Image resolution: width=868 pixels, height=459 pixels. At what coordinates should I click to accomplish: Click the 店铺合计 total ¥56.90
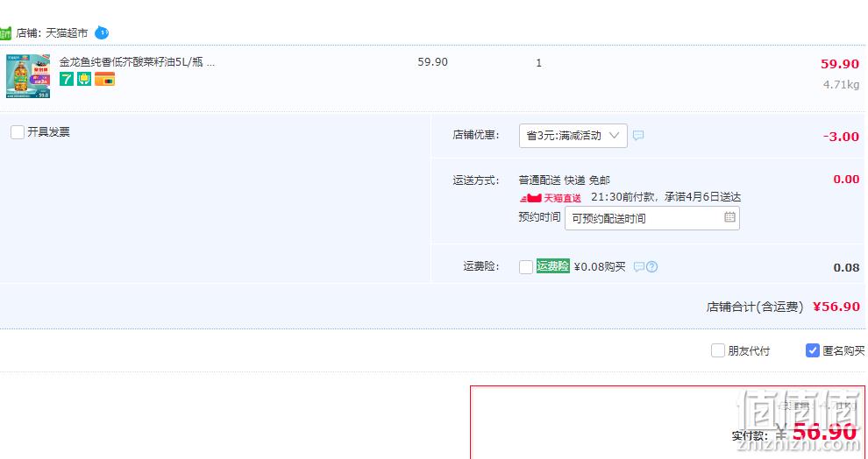[836, 307]
